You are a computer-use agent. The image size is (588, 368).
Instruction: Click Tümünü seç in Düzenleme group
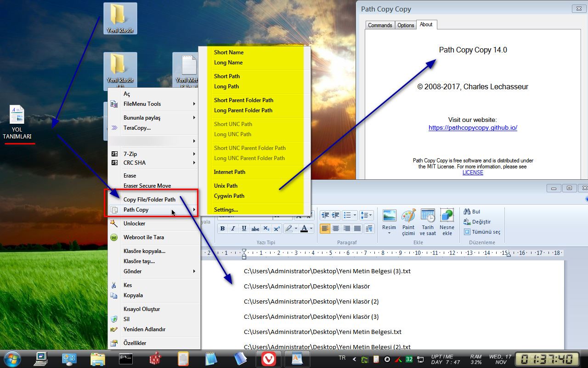coord(482,232)
